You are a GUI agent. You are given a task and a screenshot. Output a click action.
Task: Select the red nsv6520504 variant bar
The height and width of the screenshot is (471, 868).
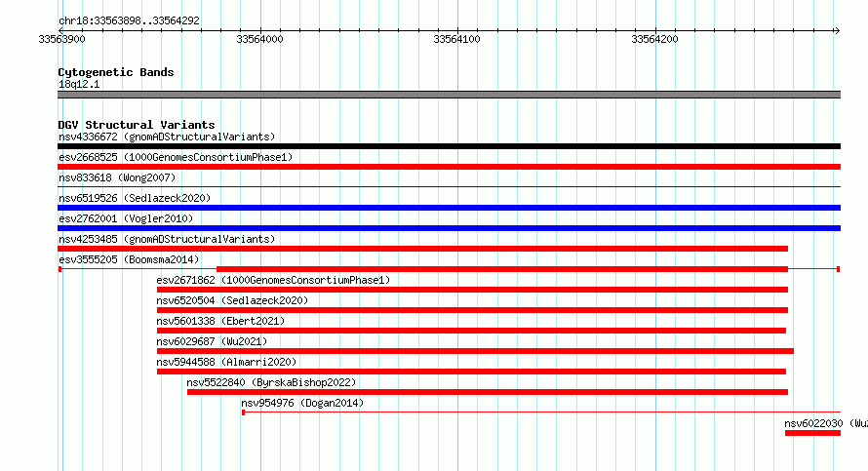[x=472, y=310]
